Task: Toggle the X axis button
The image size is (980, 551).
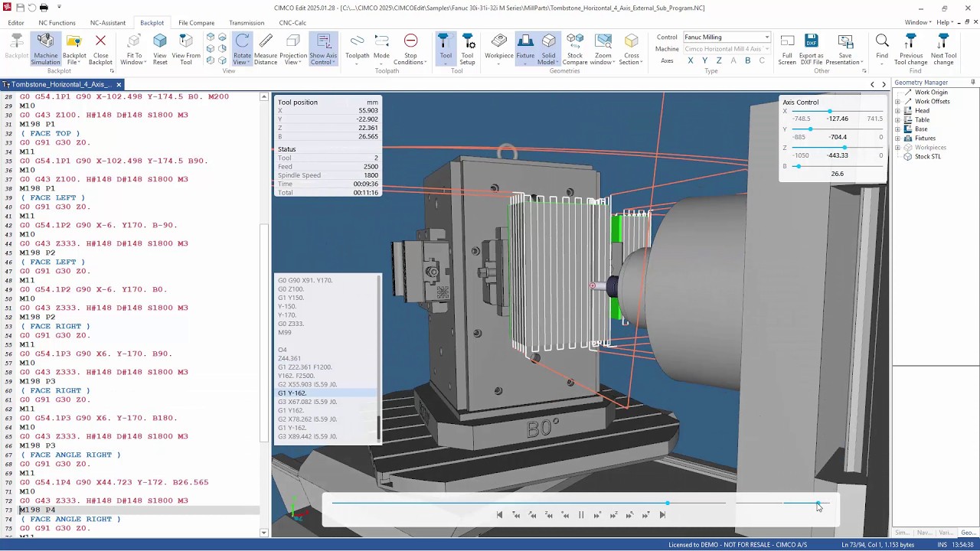Action: tap(691, 60)
